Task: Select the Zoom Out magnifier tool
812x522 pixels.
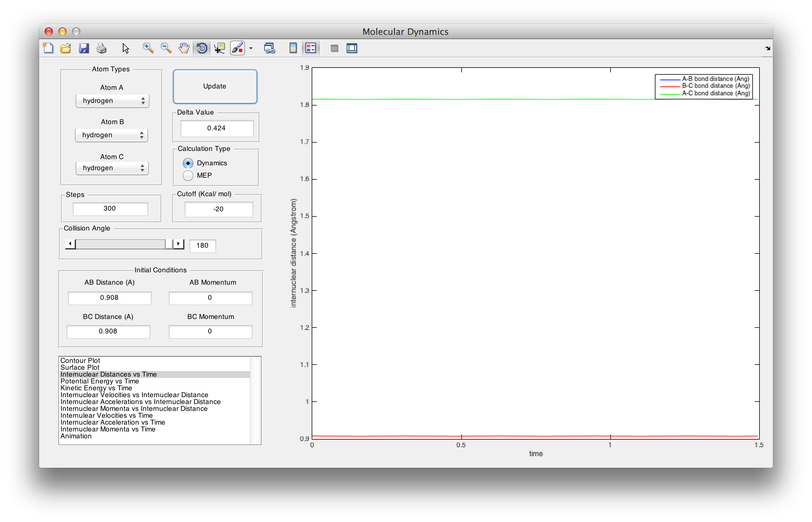Action: 166,48
